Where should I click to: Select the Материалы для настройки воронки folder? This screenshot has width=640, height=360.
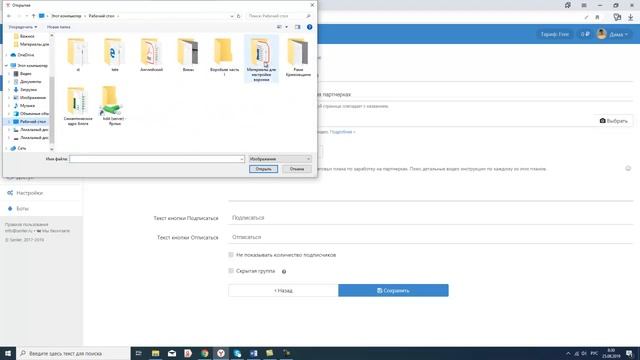click(261, 59)
